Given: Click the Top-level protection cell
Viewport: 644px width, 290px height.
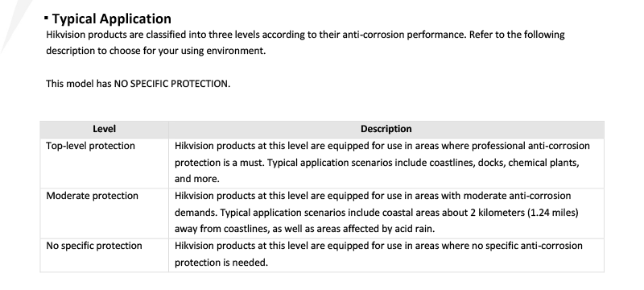Looking at the screenshot, I should click(104, 163).
